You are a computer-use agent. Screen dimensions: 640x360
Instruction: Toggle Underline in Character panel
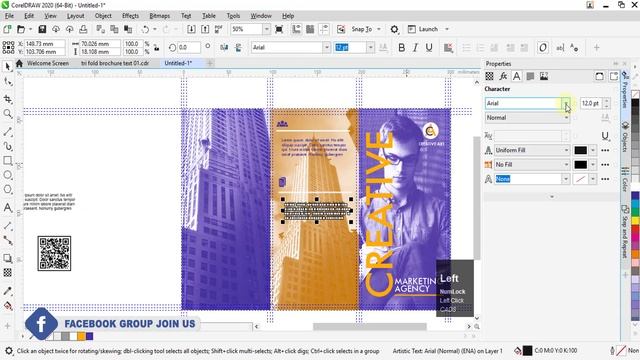pyautogui.click(x=605, y=136)
